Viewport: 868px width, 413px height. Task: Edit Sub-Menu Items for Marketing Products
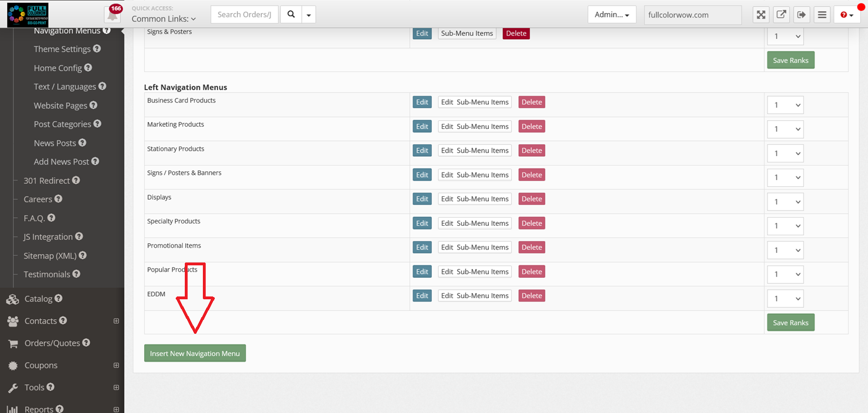pyautogui.click(x=475, y=126)
